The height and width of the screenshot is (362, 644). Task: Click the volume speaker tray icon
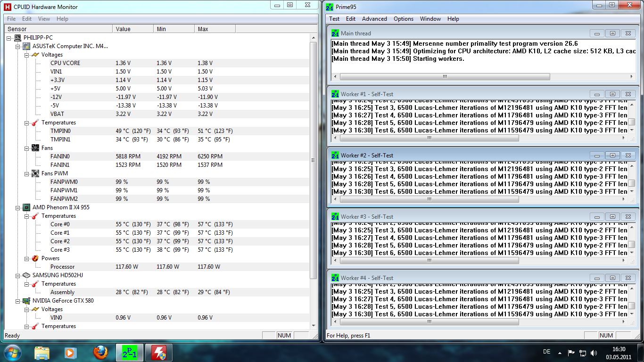click(x=594, y=353)
